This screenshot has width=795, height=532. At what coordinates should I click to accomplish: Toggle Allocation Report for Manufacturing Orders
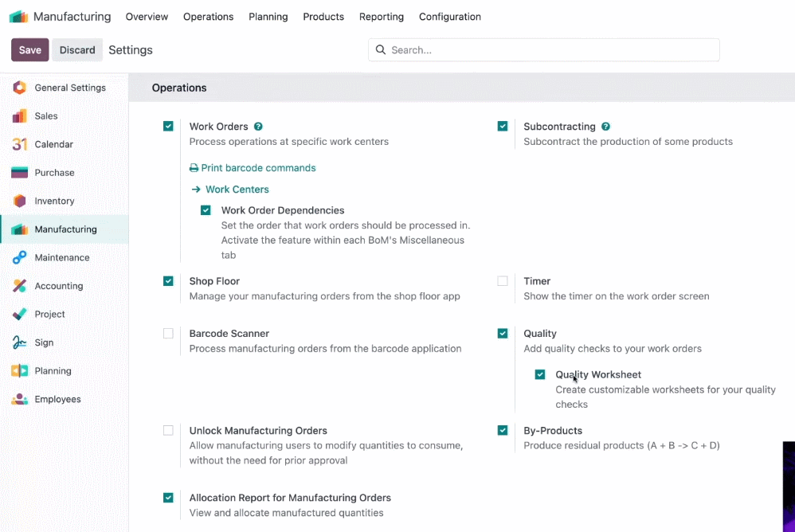pyautogui.click(x=168, y=498)
